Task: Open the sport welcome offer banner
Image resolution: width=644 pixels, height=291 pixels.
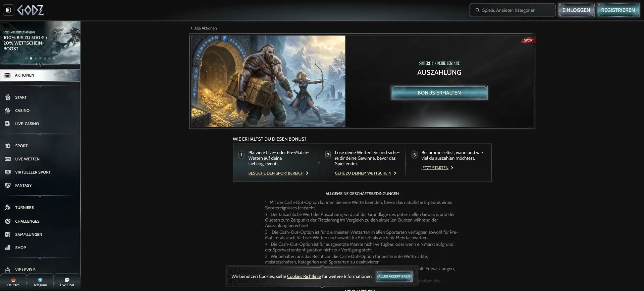Action: pos(40,43)
